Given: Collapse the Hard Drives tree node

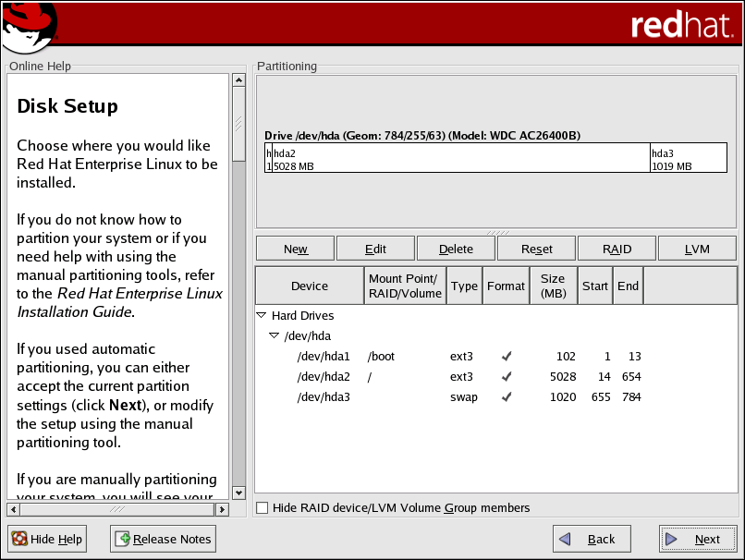Looking at the screenshot, I should point(262,316).
